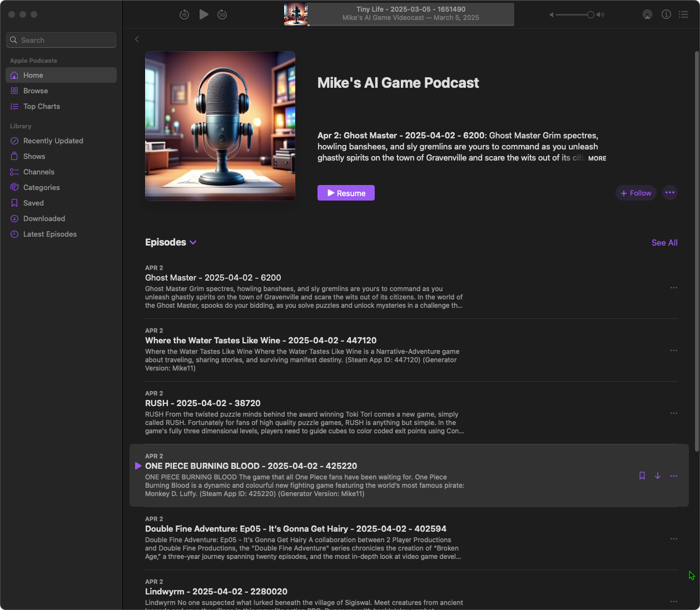700x610 pixels.
Task: Save ONE PIECE BURNING BLOOD with bookmark icon
Action: [642, 476]
